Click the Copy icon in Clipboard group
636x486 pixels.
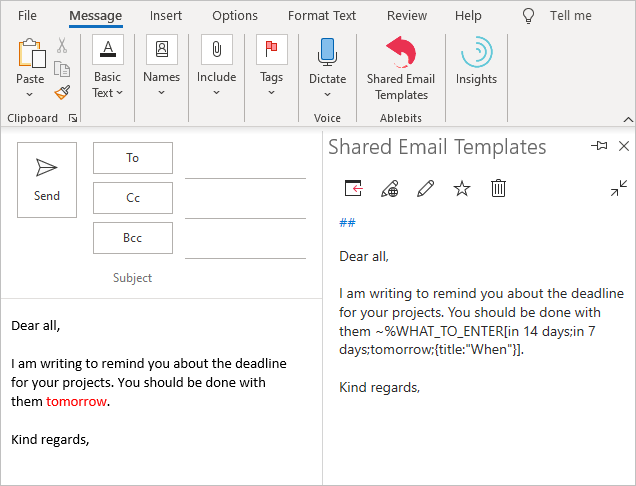pos(62,69)
